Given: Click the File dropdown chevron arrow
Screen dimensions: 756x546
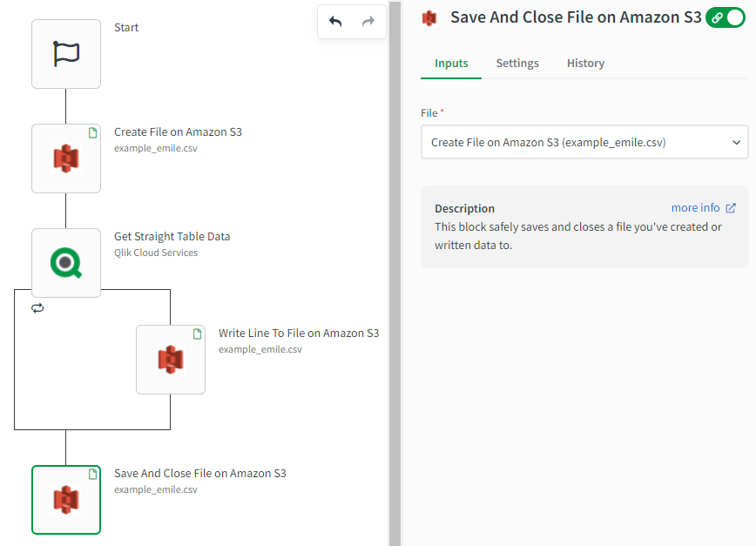Looking at the screenshot, I should point(736,142).
